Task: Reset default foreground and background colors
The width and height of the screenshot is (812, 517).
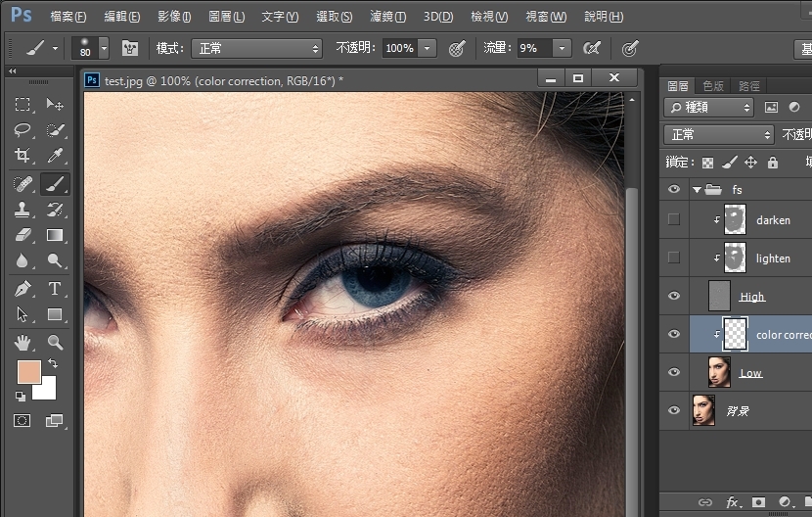Action: point(21,397)
